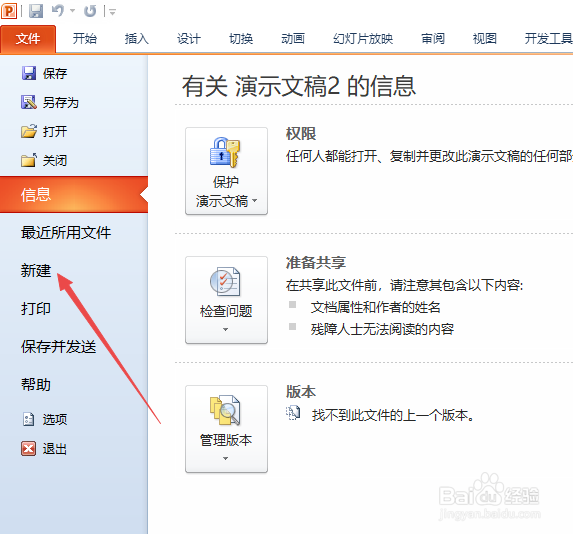Click the checklist inspect document icon
Image resolution: width=573 pixels, height=534 pixels.
(x=225, y=281)
